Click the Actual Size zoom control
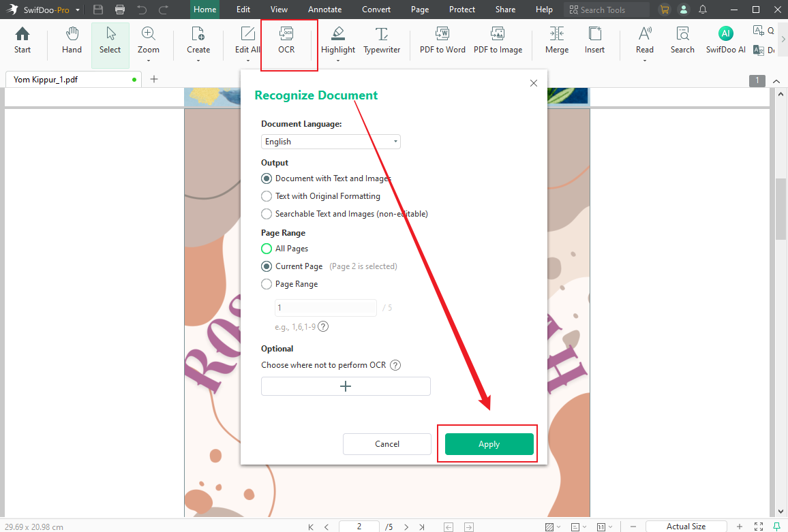 coord(686,526)
